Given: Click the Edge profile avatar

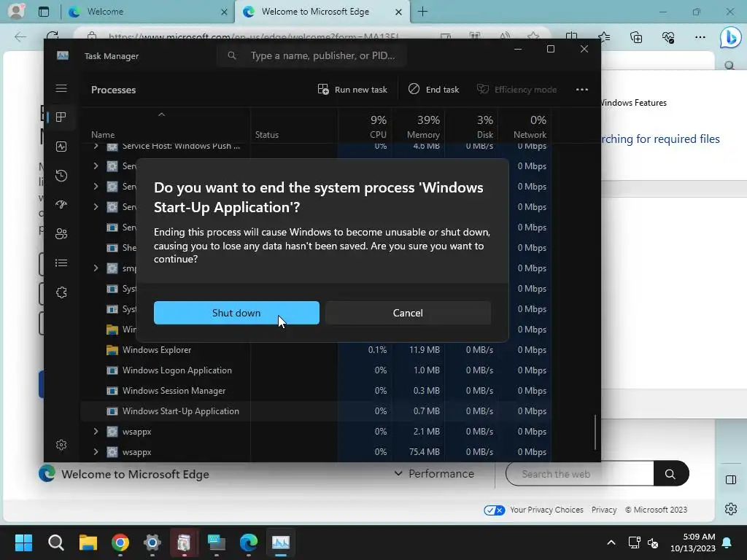Looking at the screenshot, I should point(16,12).
